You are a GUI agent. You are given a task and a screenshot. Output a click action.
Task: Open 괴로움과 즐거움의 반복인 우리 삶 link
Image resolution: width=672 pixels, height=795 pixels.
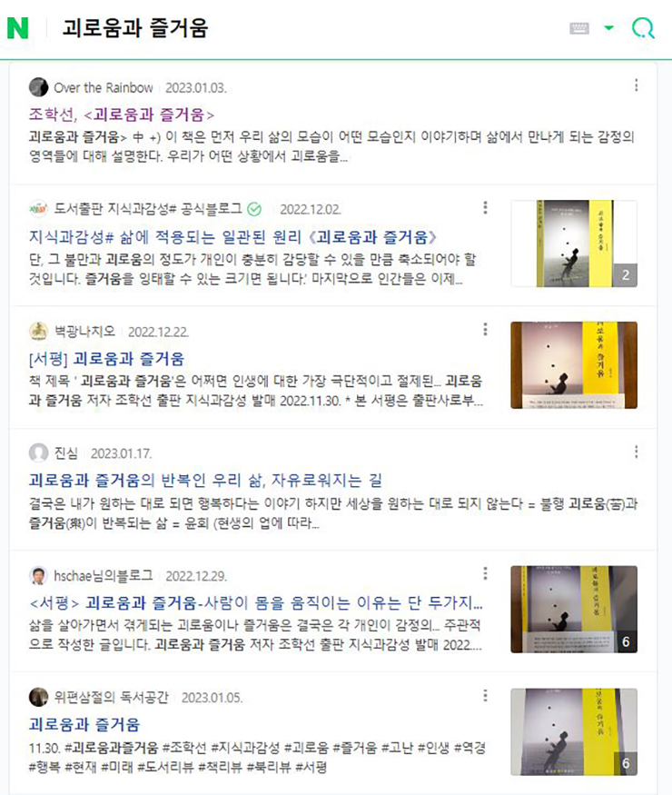tap(205, 480)
